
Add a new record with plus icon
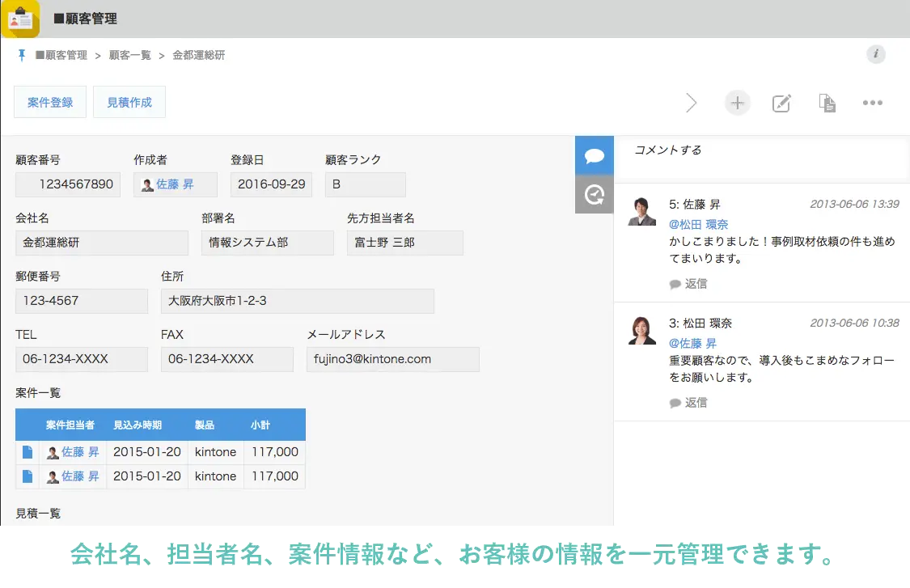click(737, 103)
